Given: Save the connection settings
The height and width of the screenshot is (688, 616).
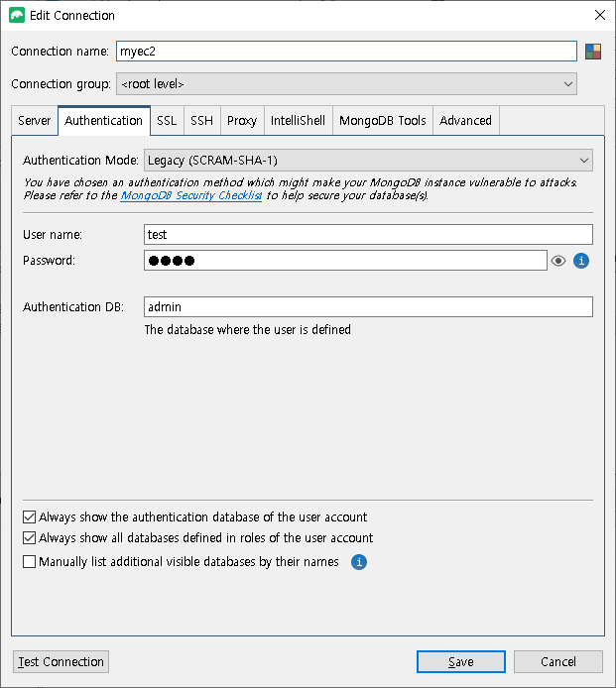Looking at the screenshot, I should click(461, 661).
